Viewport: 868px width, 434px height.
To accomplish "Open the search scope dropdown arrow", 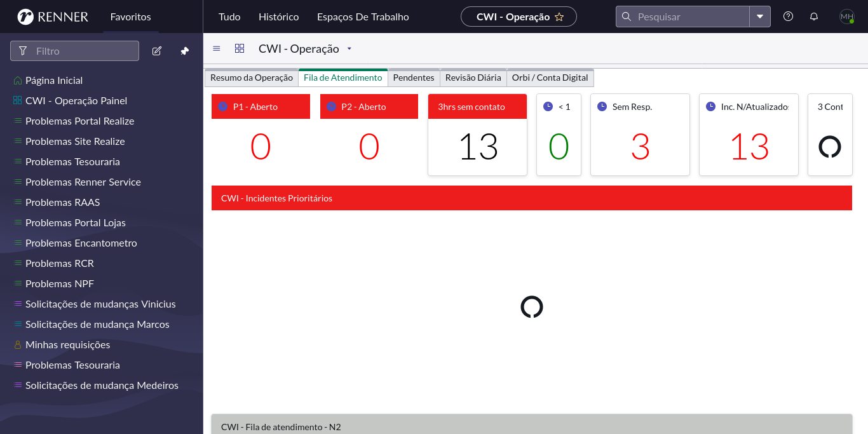I will 760,17.
